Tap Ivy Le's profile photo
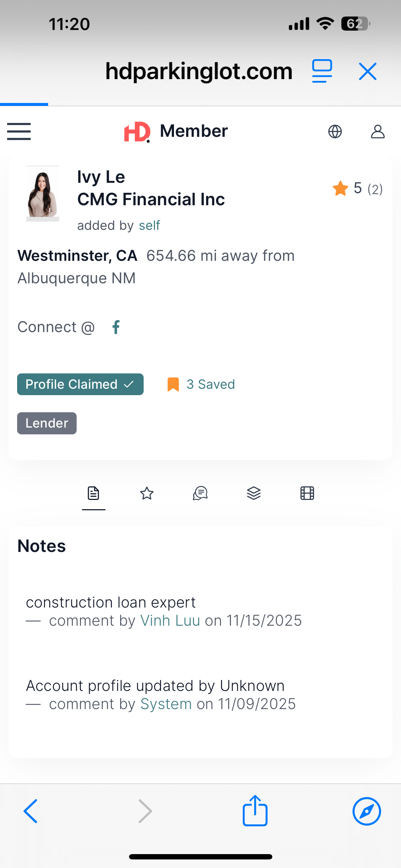401x868 pixels. 43,194
